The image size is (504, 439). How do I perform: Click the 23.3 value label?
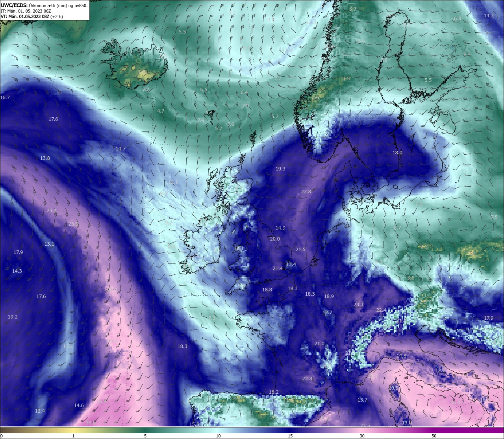(358, 304)
